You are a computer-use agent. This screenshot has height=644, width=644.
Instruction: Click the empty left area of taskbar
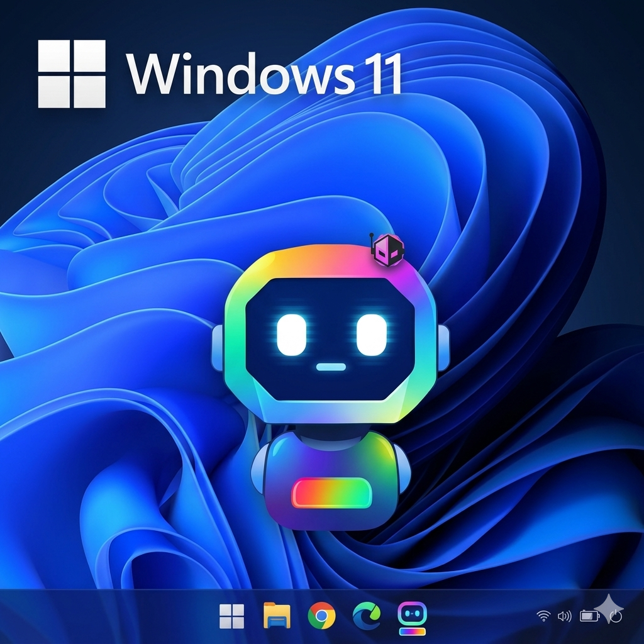click(94, 616)
